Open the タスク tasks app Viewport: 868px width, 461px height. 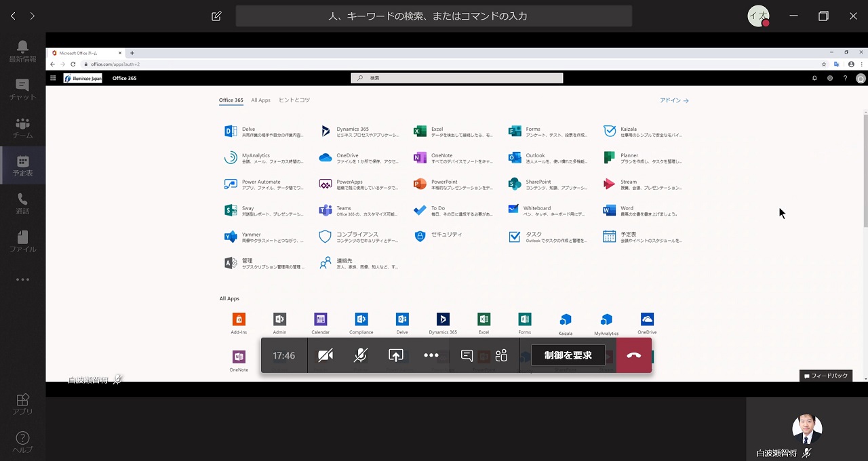[548, 237]
